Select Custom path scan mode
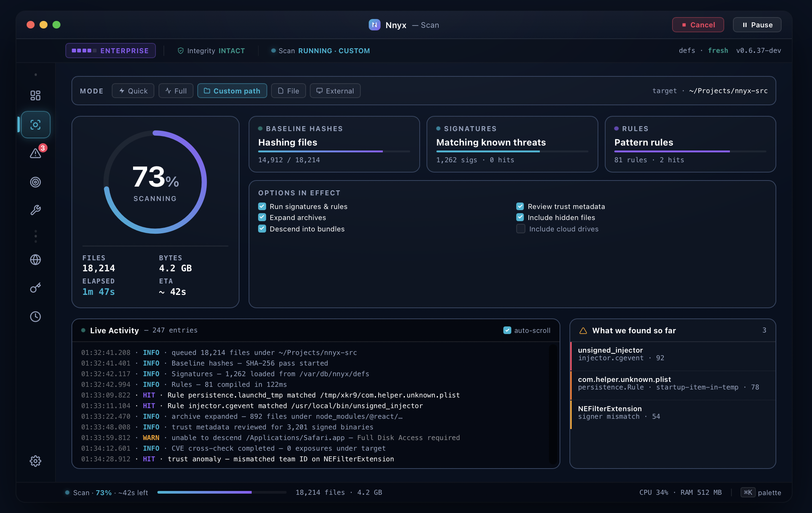This screenshot has height=513, width=812. (232, 91)
